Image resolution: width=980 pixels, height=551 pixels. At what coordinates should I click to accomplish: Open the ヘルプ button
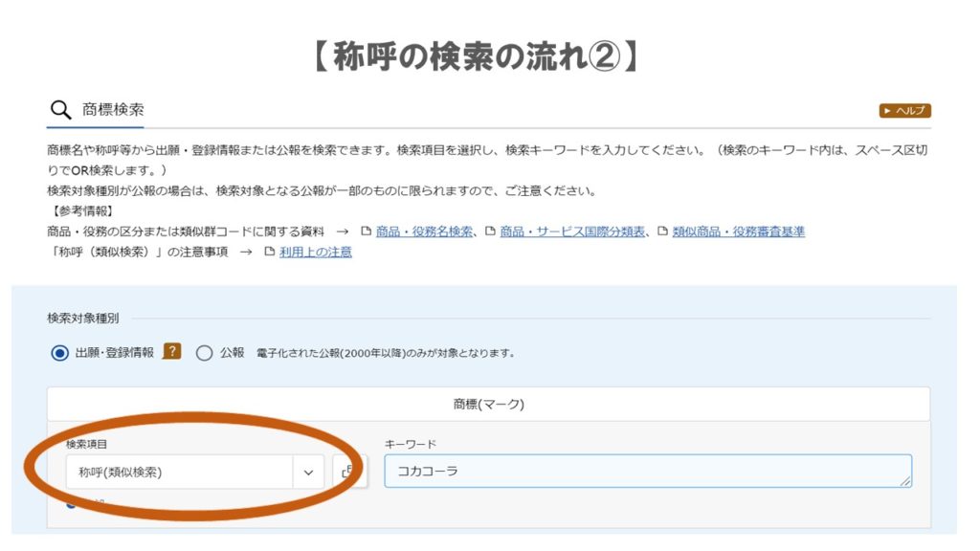tap(904, 111)
